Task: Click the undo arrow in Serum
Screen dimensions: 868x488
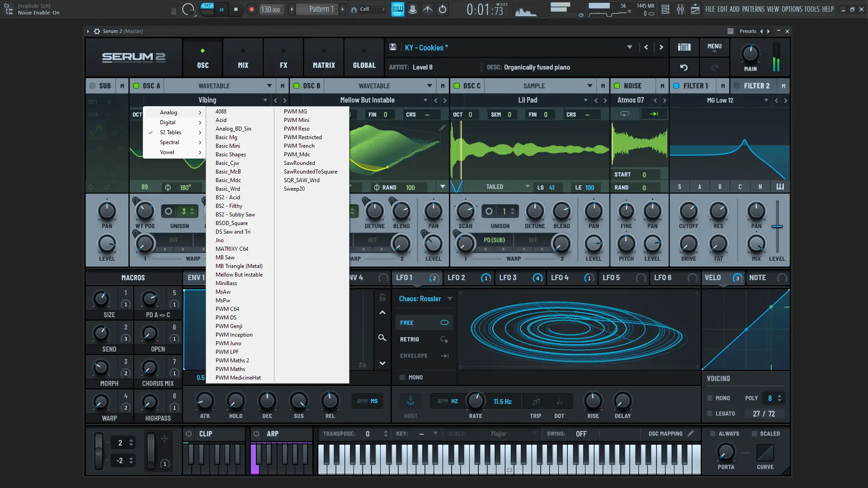Action: click(x=684, y=67)
